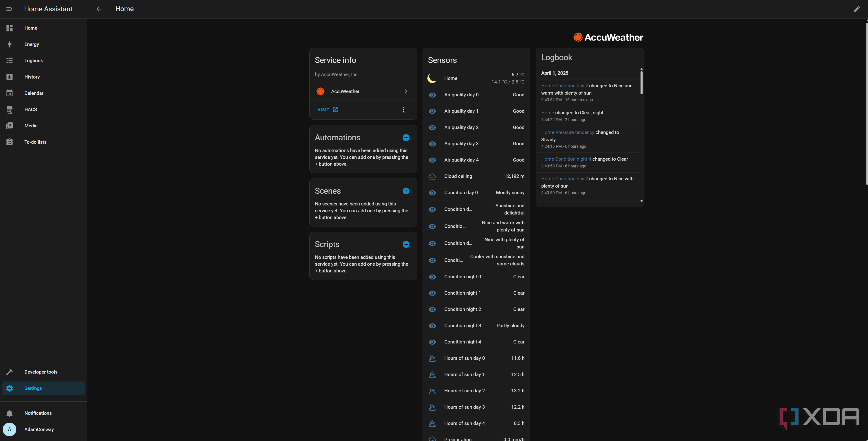Click eye icon for Condition night 0
This screenshot has width=868, height=441.
[432, 277]
